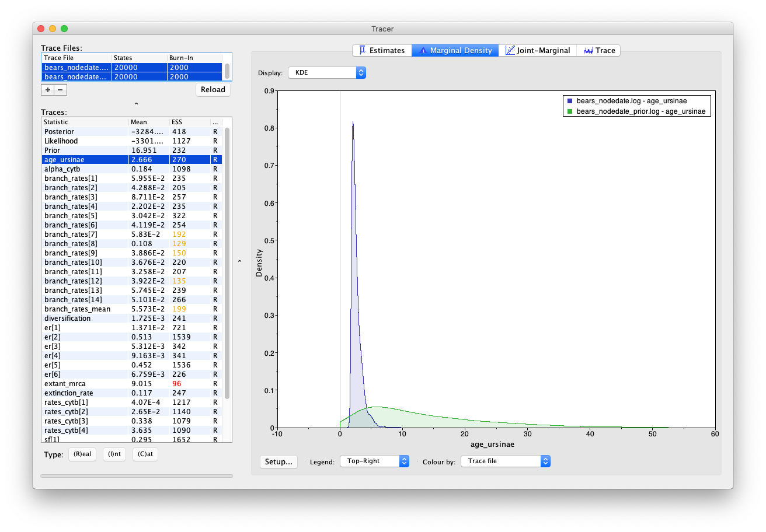Select the branch_rates[12] row
766x532 pixels.
point(132,281)
